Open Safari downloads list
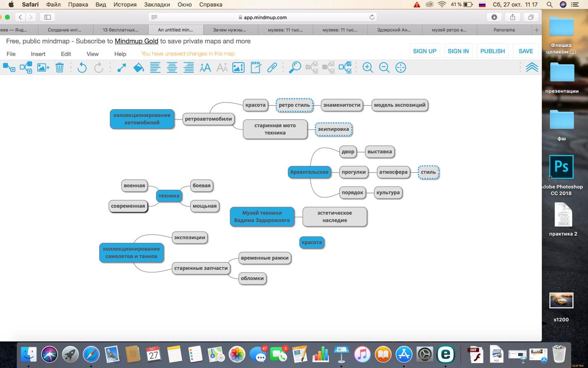This screenshot has height=368, width=588. coord(494,17)
